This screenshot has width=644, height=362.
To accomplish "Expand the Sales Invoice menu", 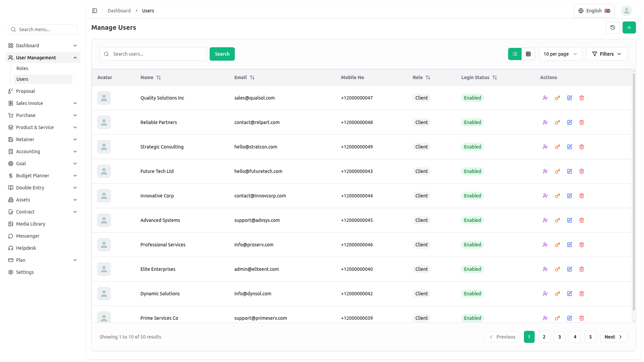I will [43, 103].
